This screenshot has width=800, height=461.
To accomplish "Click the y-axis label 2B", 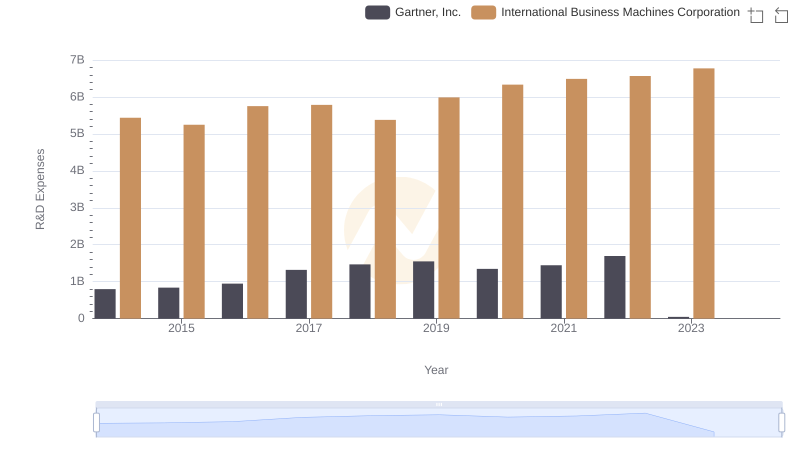I will click(77, 244).
